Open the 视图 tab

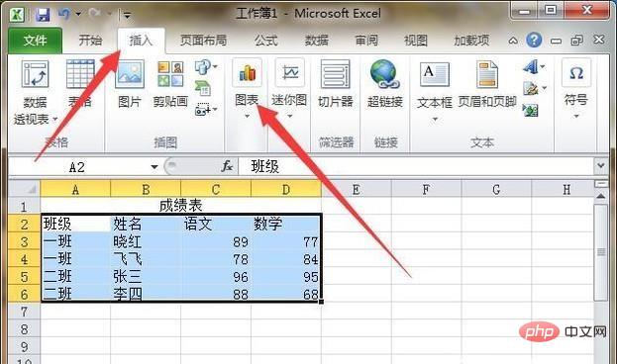[416, 41]
